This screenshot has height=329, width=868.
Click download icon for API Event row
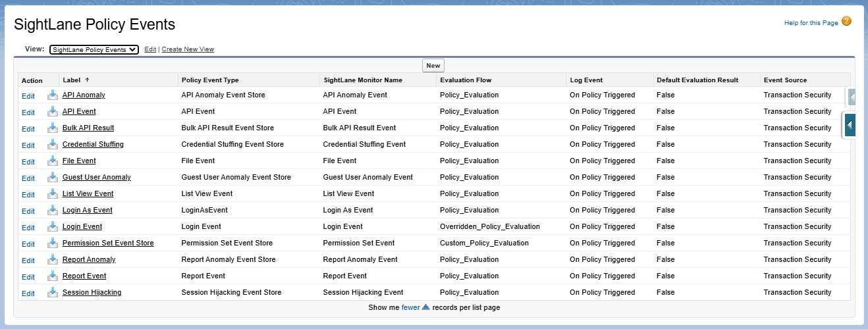click(52, 112)
